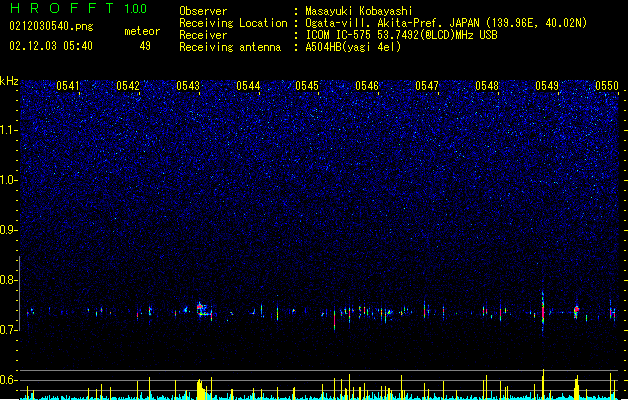Click the meteor echo cluster after 0543

click(x=204, y=309)
